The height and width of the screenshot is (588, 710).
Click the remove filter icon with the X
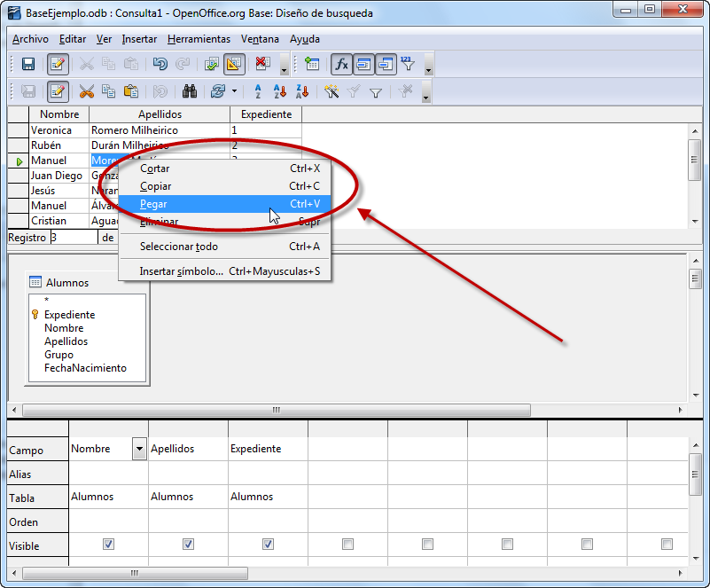coord(405,92)
